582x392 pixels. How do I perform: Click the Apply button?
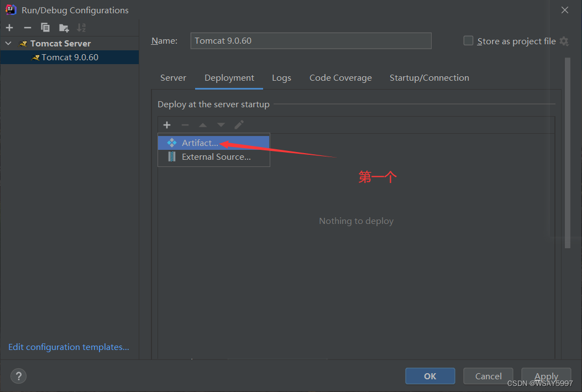pyautogui.click(x=546, y=376)
